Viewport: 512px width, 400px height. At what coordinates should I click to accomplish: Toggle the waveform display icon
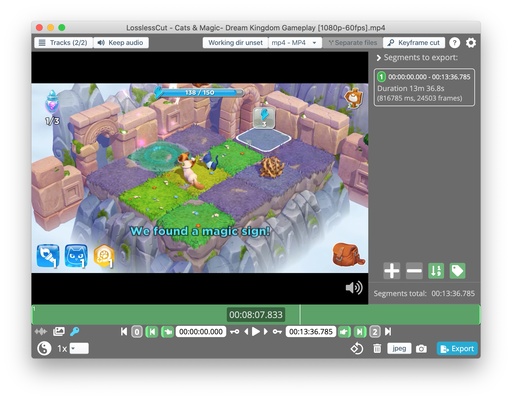pyautogui.click(x=41, y=332)
